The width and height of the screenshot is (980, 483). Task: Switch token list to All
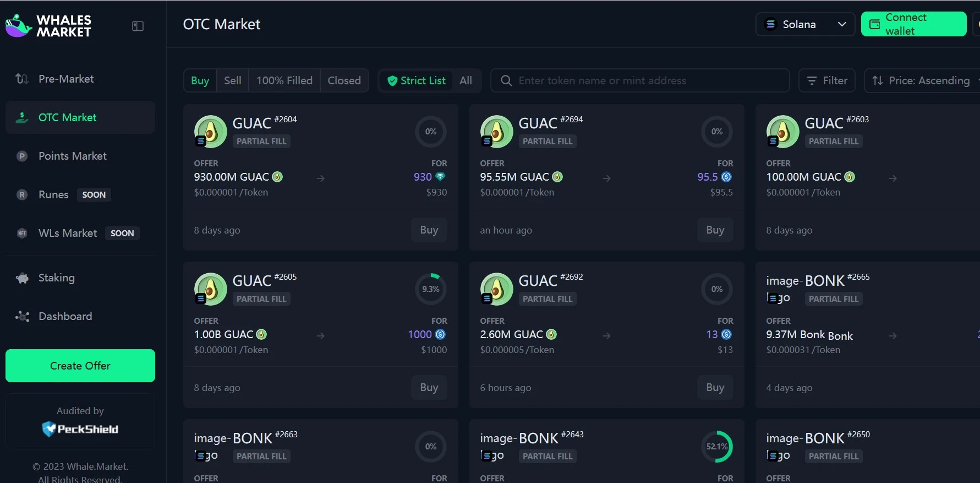pyautogui.click(x=466, y=81)
